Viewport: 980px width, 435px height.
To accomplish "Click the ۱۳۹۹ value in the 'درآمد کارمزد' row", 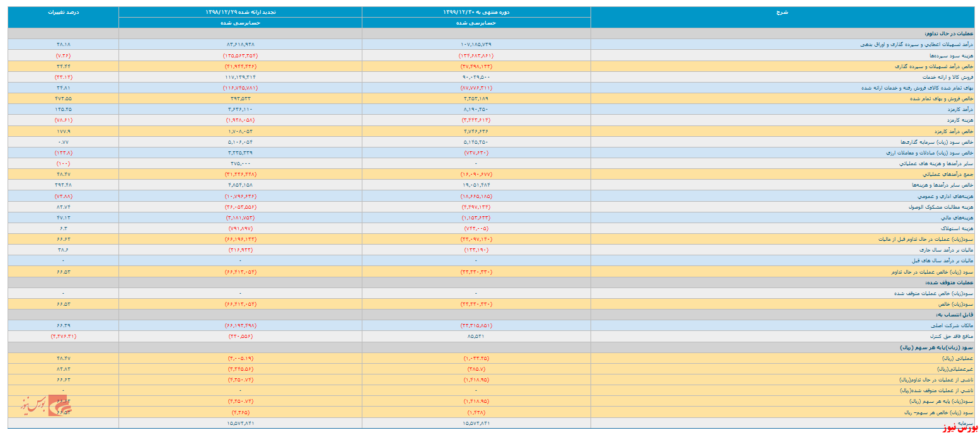I will click(476, 110).
